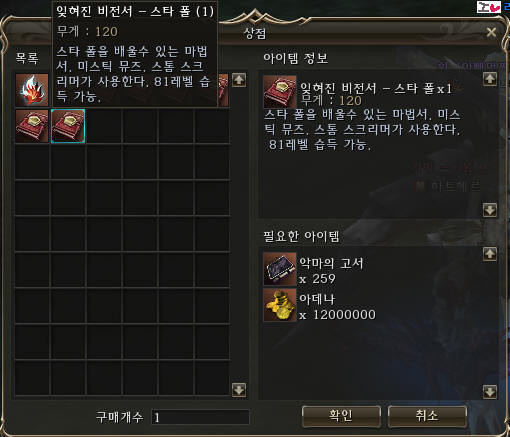Select the unhighlighted red spellbook in the list
This screenshot has width=510, height=437.
(x=32, y=126)
